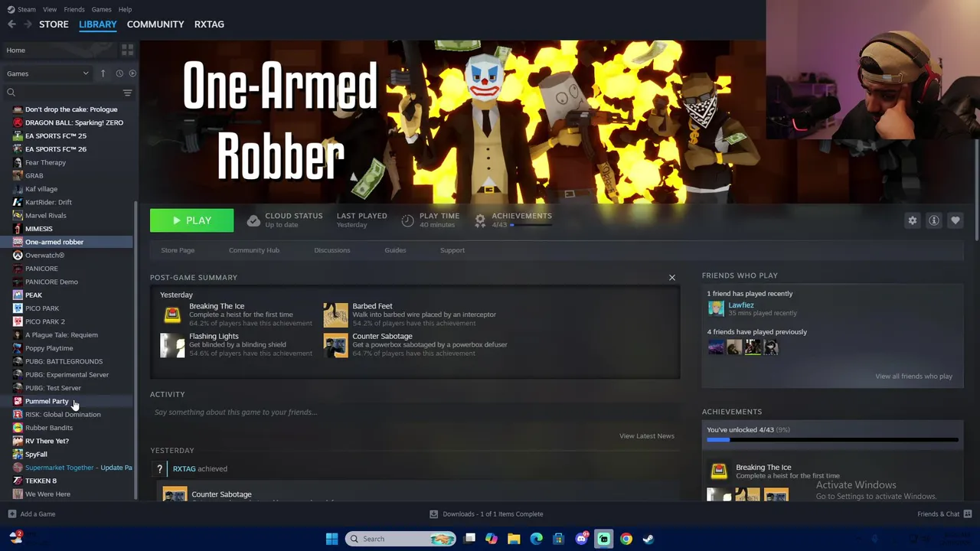The image size is (980, 551).
Task: Open Flashing Lights achievement icon
Action: [x=172, y=345]
